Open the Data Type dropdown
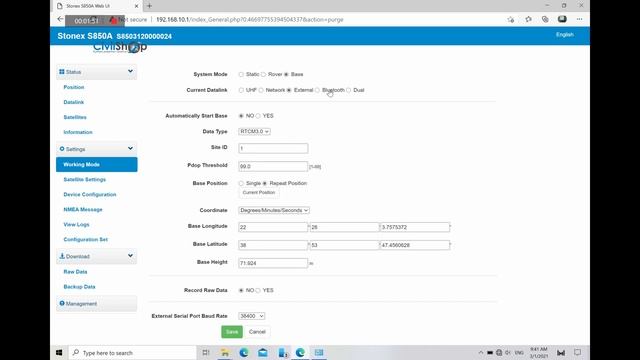 pyautogui.click(x=254, y=131)
